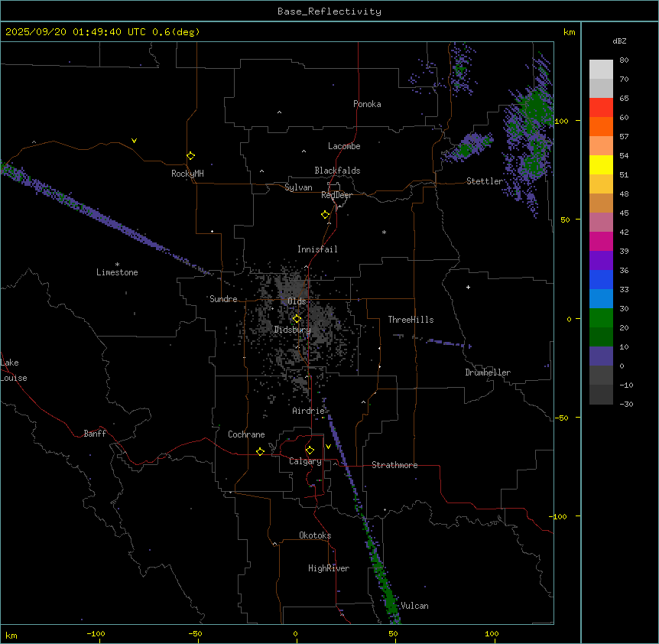Viewport: 659px width, 644px height.
Task: Click the yellow diamond marker south of RedDeer
Action: tap(326, 215)
